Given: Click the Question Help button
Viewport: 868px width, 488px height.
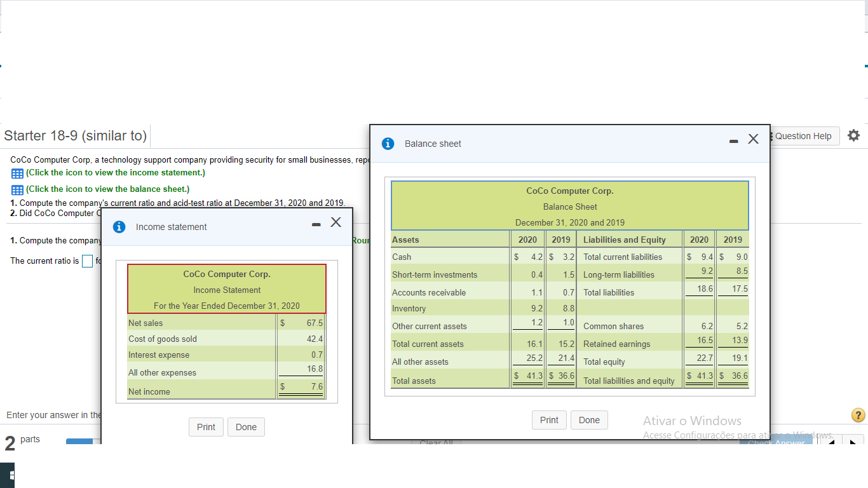Looking at the screenshot, I should [803, 136].
